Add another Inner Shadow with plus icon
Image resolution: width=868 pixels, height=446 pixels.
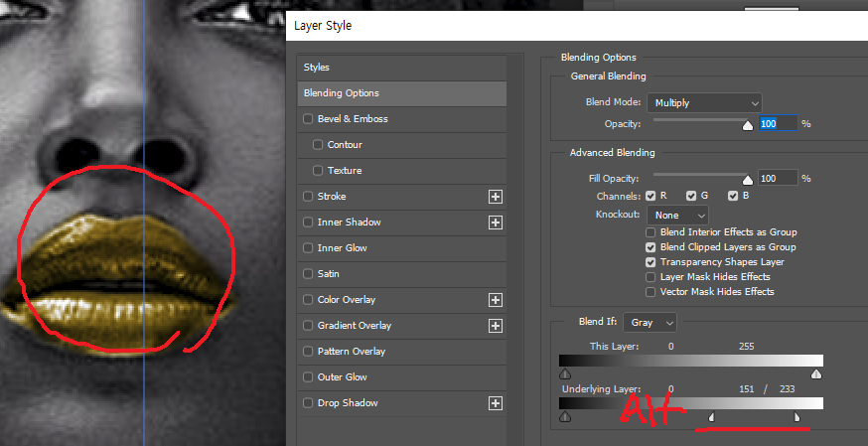point(495,223)
